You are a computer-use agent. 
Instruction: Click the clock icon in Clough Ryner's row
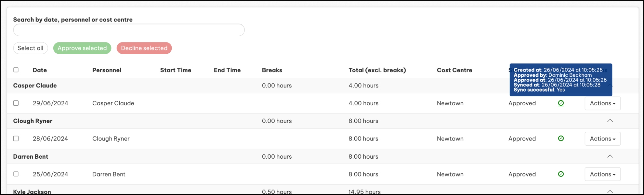561,138
